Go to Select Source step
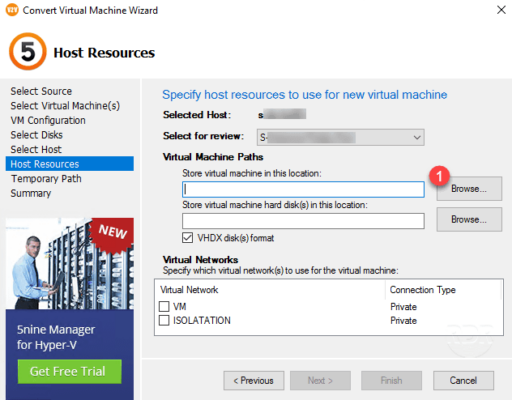The image size is (512, 400). [x=41, y=91]
